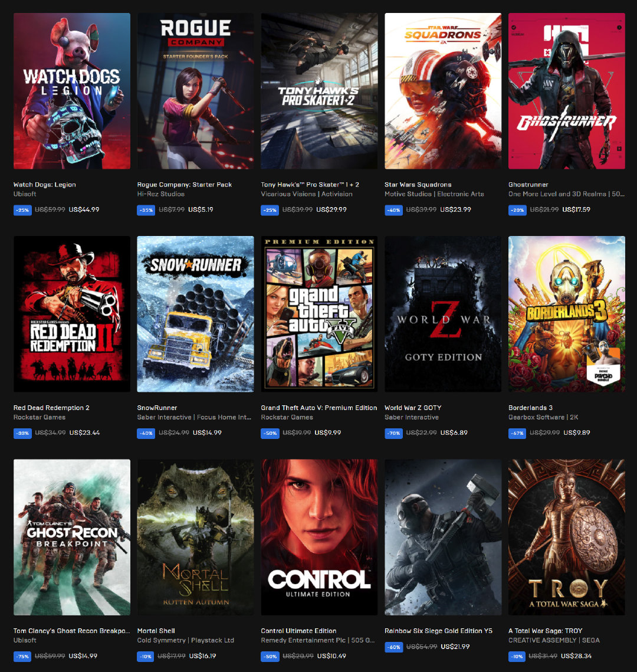The width and height of the screenshot is (637, 672).
Task: Click the Gearbox Software | 2K publisher text
Action: pyautogui.click(x=543, y=417)
